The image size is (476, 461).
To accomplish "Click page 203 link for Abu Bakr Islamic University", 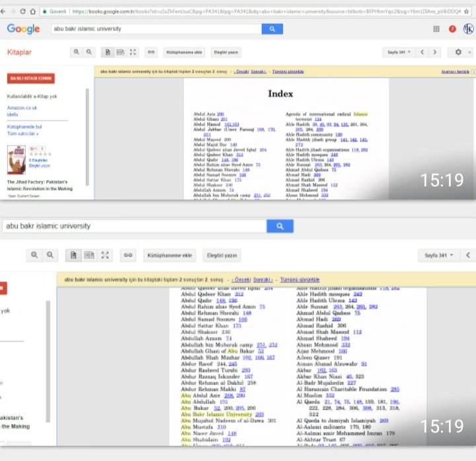I will 260,414.
